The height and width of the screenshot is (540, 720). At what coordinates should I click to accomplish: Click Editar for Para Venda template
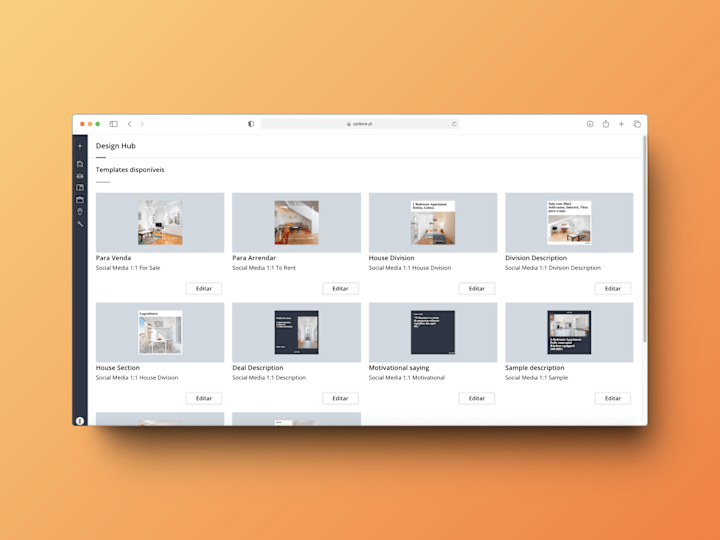204,288
